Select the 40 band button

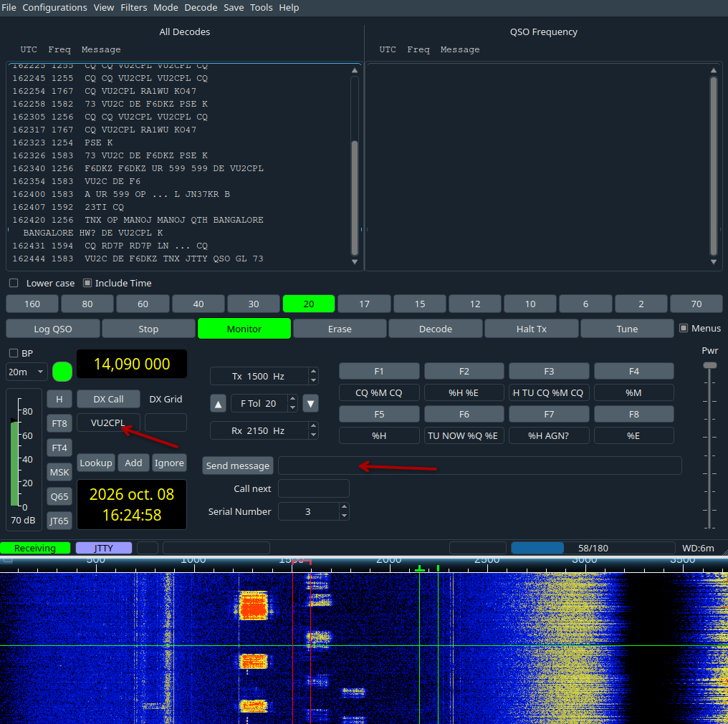(x=198, y=304)
